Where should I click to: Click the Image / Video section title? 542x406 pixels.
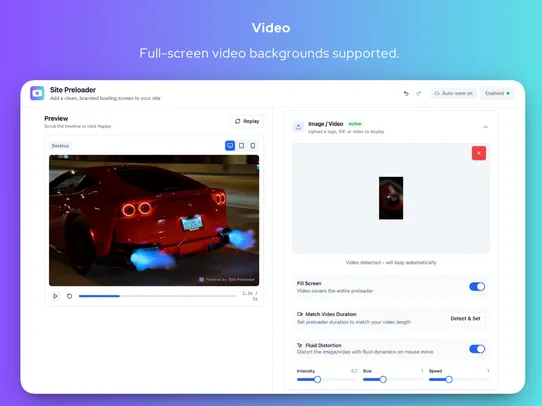(x=326, y=124)
